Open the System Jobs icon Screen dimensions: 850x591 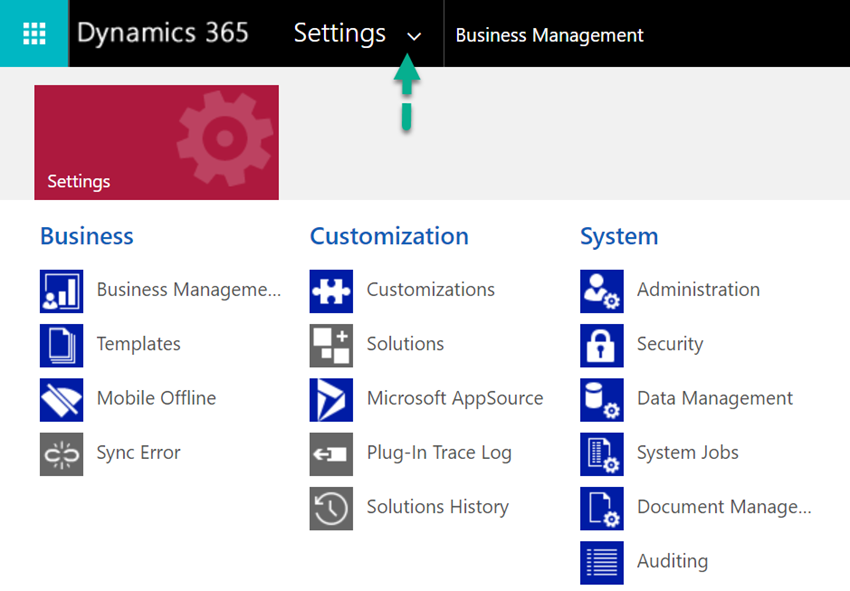[x=600, y=454]
